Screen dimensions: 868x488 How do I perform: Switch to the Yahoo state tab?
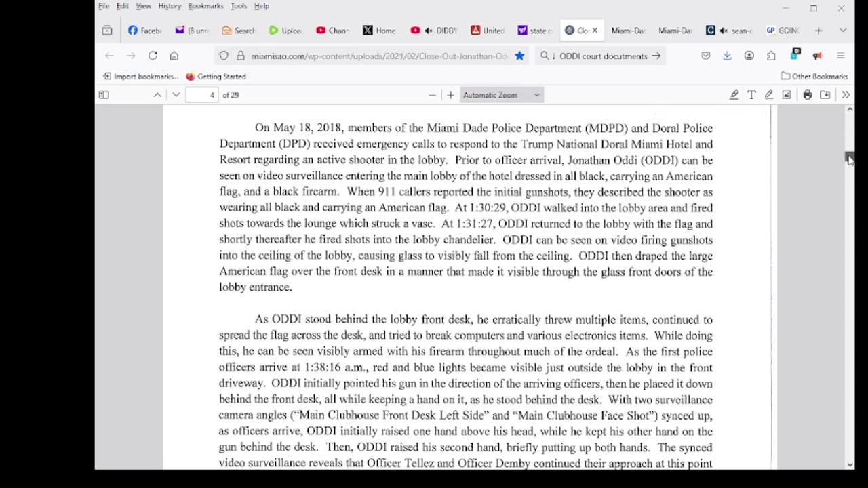(534, 30)
